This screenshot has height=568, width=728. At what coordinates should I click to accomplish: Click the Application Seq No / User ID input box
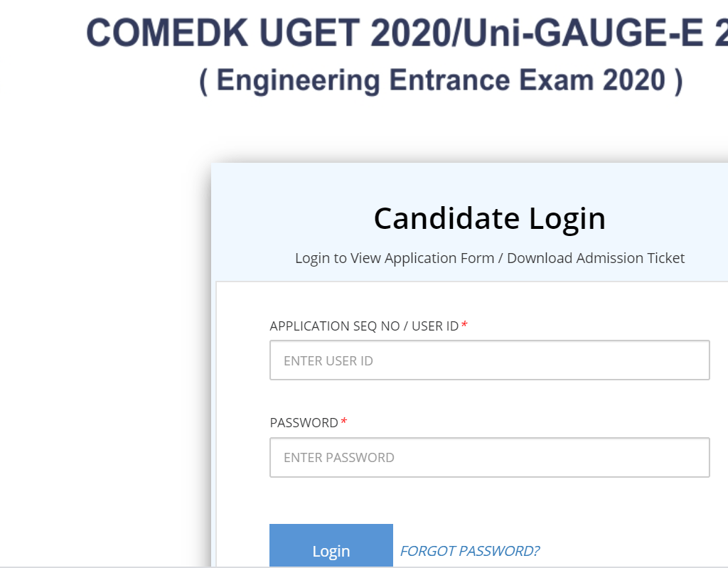[x=489, y=360]
